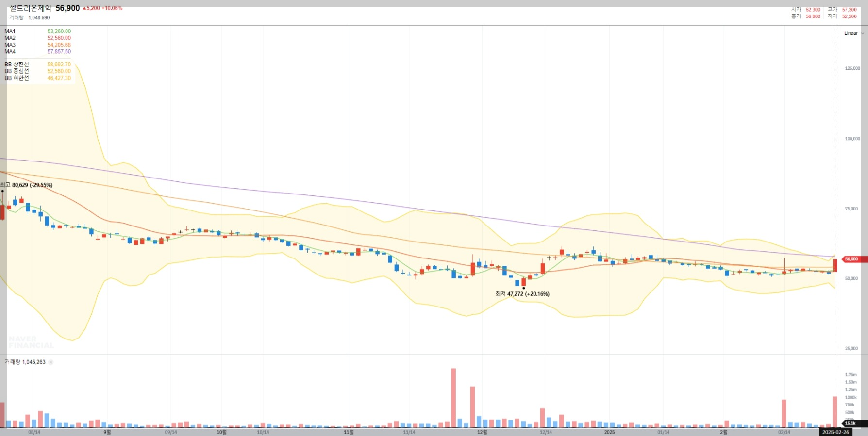Click the 100,000 price axis label
The image size is (868, 436).
tap(852, 139)
